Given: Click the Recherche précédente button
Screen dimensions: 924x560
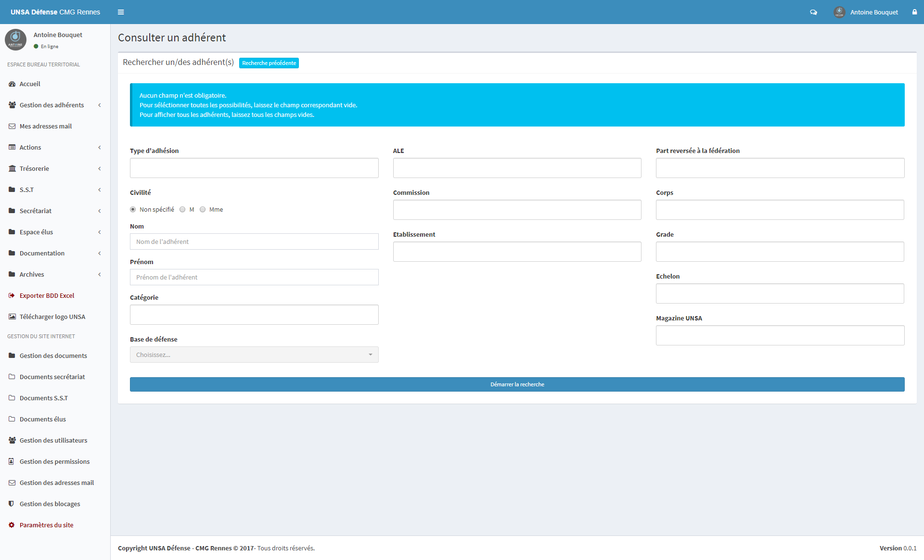Looking at the screenshot, I should tap(269, 63).
